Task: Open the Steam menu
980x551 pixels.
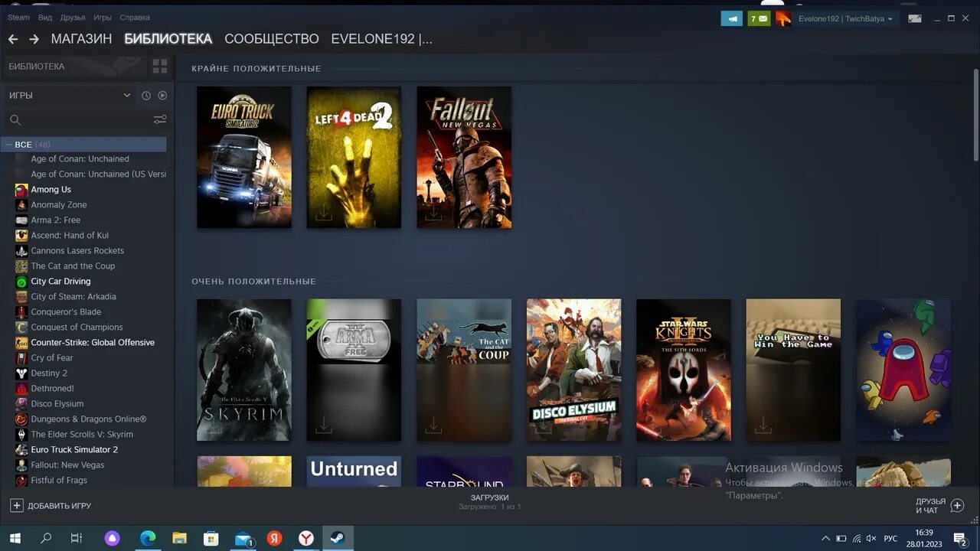Action: (x=18, y=18)
